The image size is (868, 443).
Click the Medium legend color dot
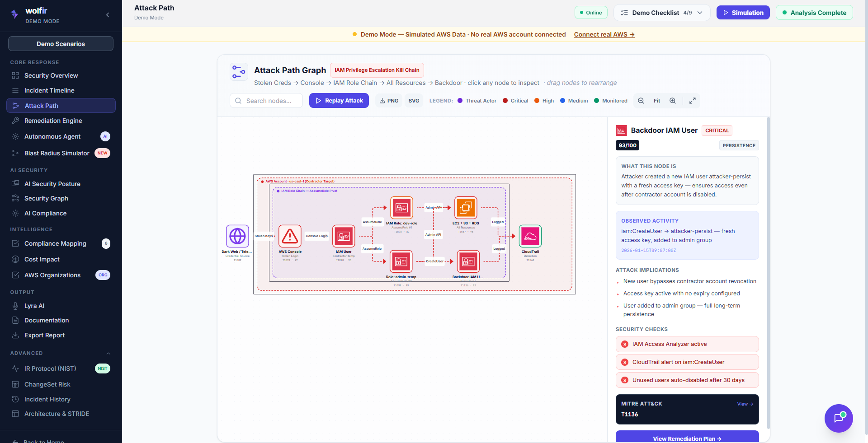(x=563, y=101)
